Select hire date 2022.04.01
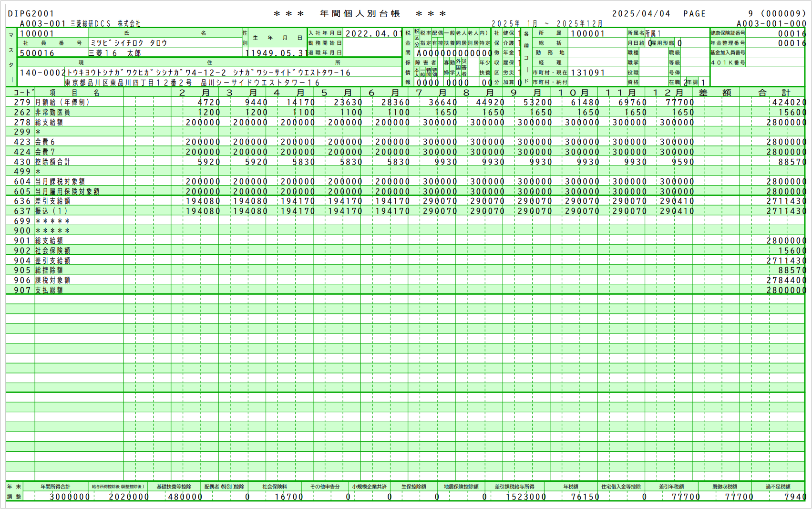 tap(374, 33)
